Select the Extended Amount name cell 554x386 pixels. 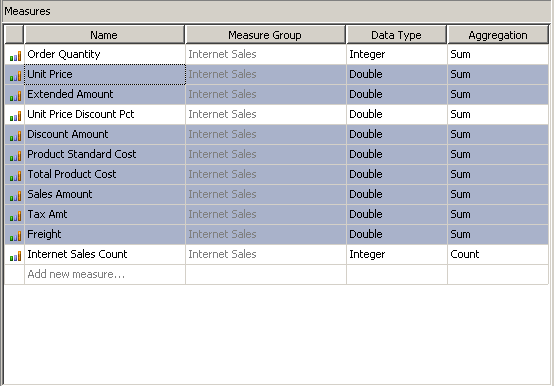pos(105,94)
